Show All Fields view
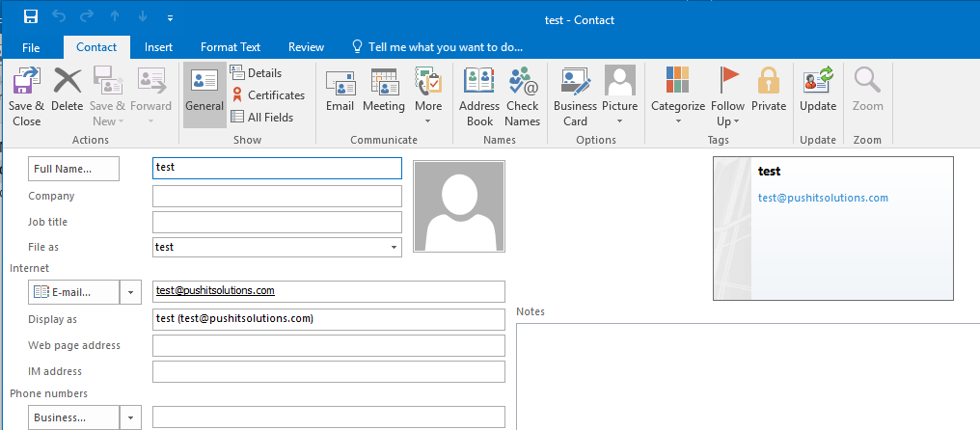 click(261, 117)
